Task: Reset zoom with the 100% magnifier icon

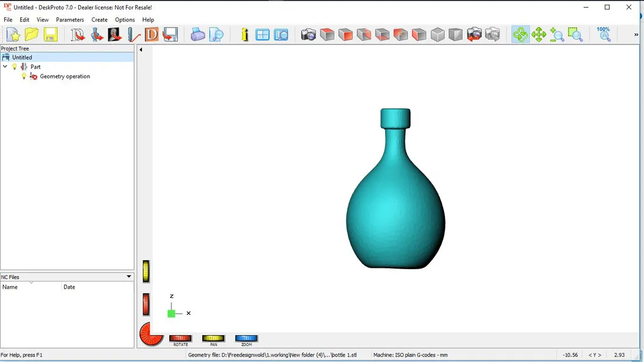Action: pyautogui.click(x=603, y=35)
